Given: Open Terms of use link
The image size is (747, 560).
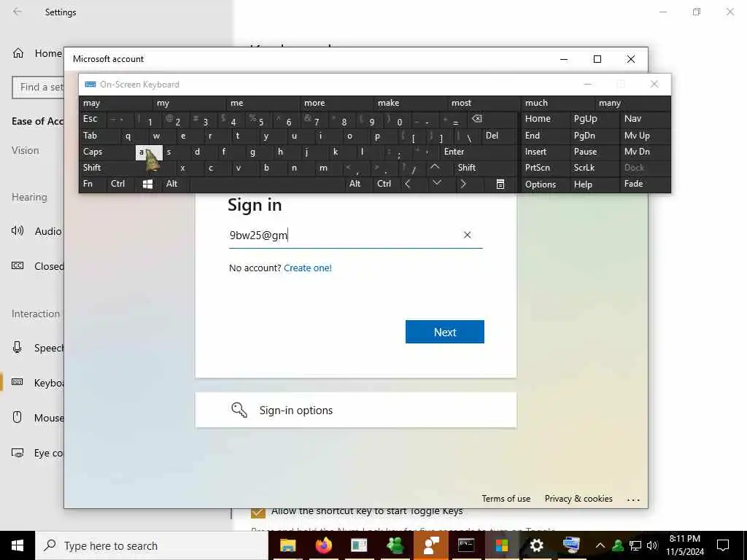Looking at the screenshot, I should 506,499.
